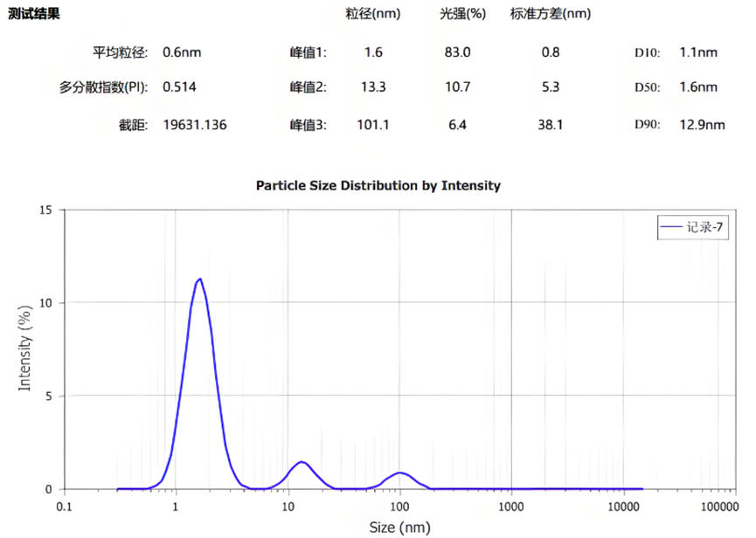Viewport: 756px width, 538px height.
Task: Click the 峰值3 size value 101.1
Action: (373, 125)
